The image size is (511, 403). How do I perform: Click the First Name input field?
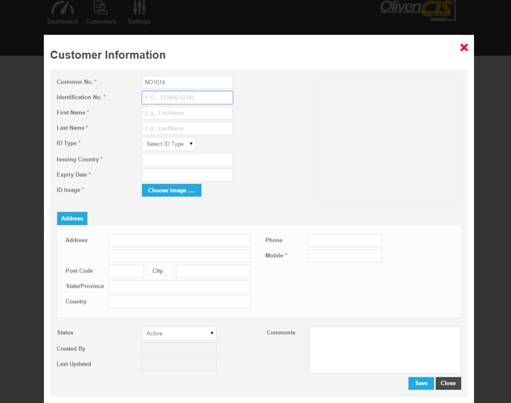point(187,113)
